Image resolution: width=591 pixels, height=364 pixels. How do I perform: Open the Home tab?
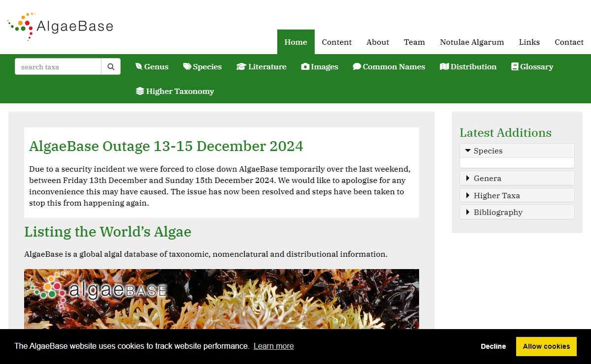[x=295, y=42]
